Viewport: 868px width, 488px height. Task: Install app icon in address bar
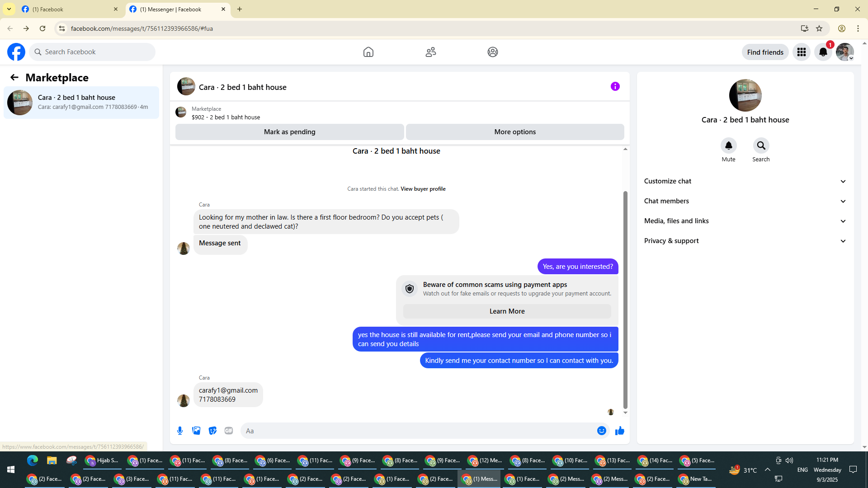click(x=805, y=28)
